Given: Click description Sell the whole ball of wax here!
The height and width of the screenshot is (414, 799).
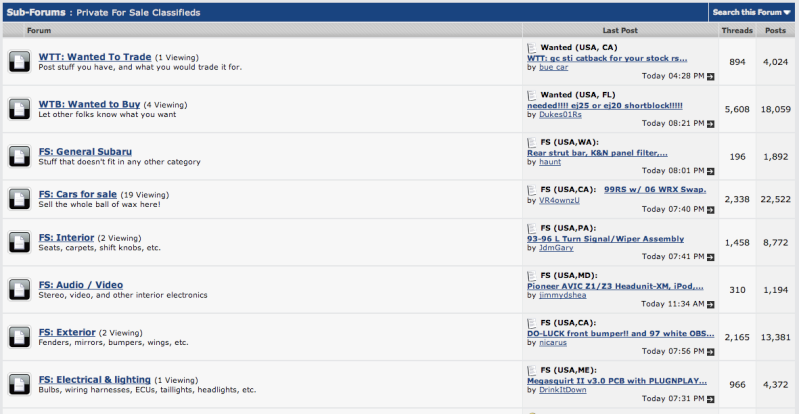Looking at the screenshot, I should 99,204.
